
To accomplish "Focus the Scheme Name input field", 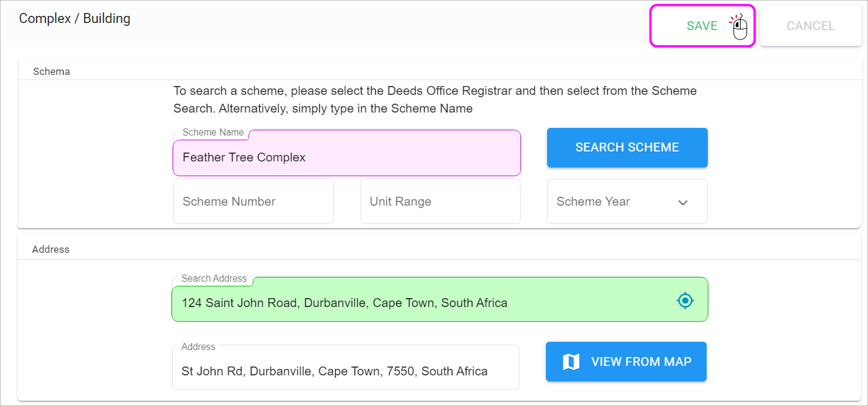I will 347,153.
